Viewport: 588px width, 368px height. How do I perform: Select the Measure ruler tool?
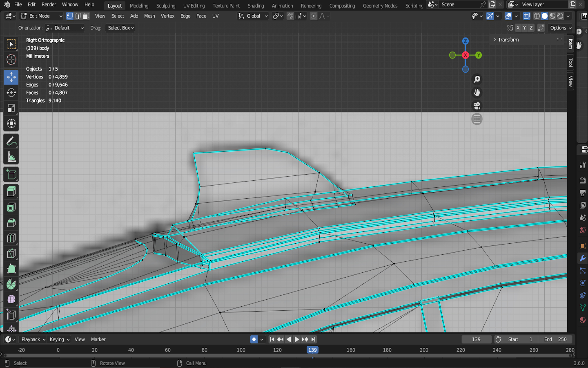[11, 157]
